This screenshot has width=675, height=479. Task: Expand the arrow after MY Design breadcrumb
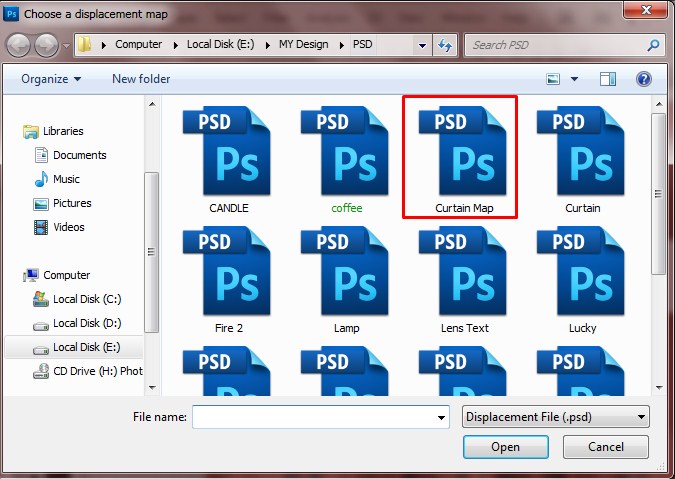341,45
